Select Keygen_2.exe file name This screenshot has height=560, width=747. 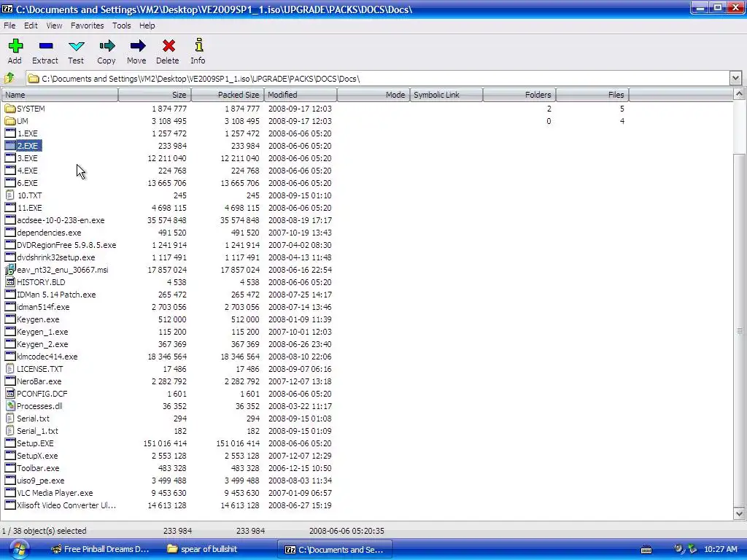42,344
